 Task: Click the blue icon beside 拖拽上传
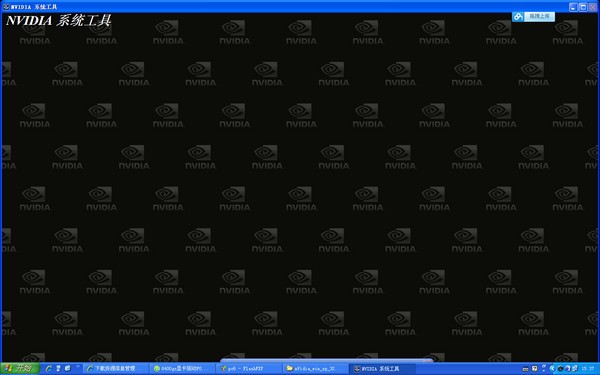(518, 16)
